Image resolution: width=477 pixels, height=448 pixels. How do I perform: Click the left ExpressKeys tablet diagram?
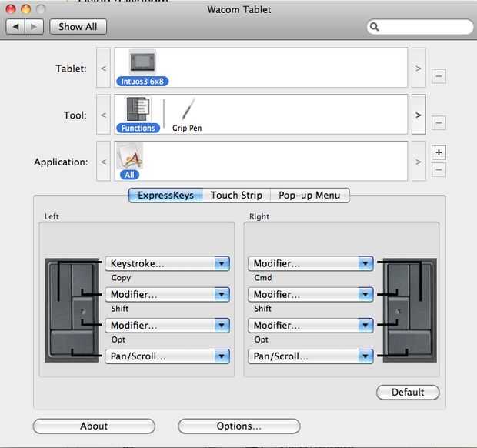click(72, 310)
